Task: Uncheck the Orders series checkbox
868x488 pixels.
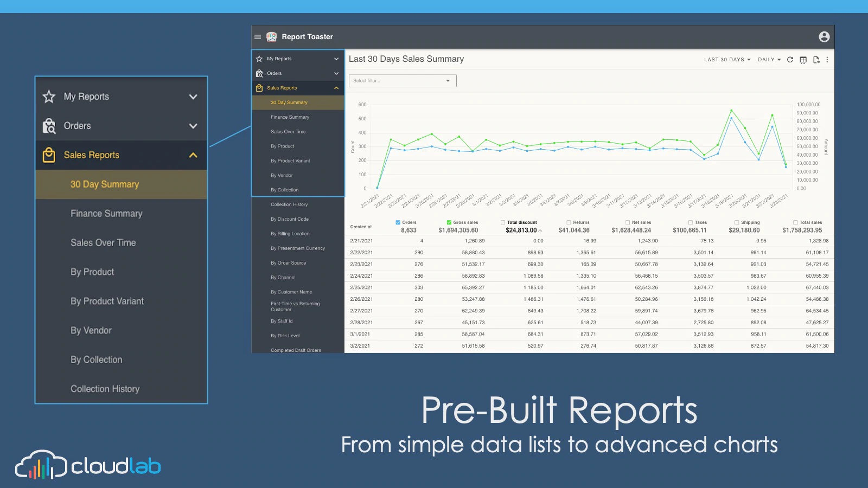Action: click(x=398, y=222)
